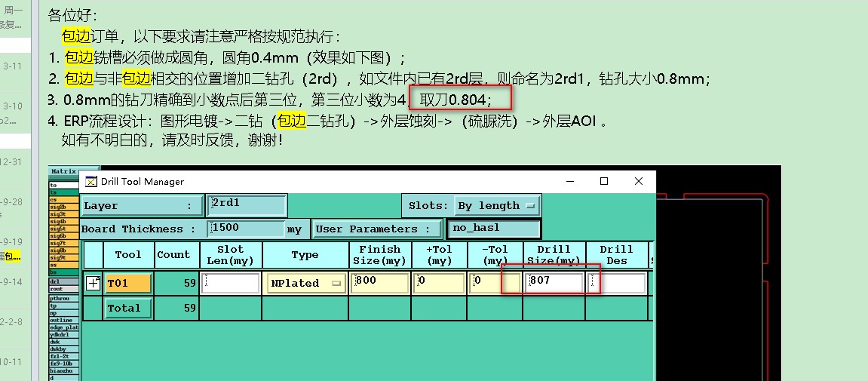
Task: Click the 'ERP流程设计' line in the email
Action: point(327,120)
